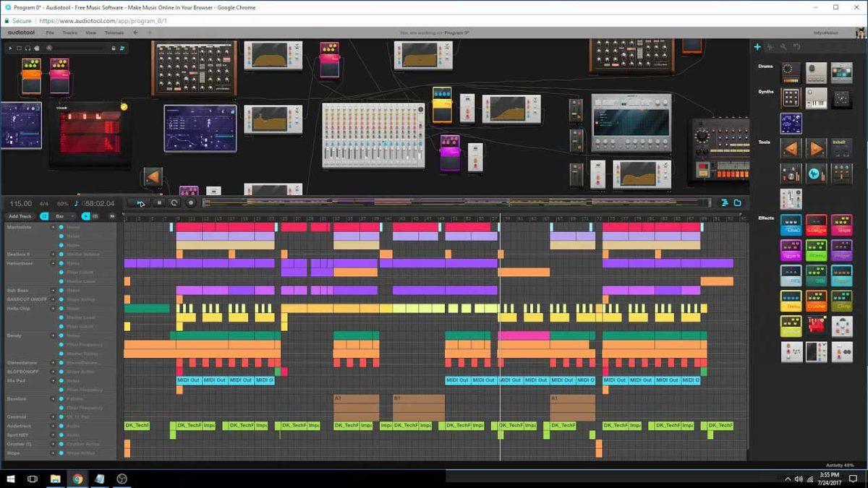The image size is (868, 488).
Task: Add the Crusher effect from the Effects panel
Action: pyautogui.click(x=816, y=300)
